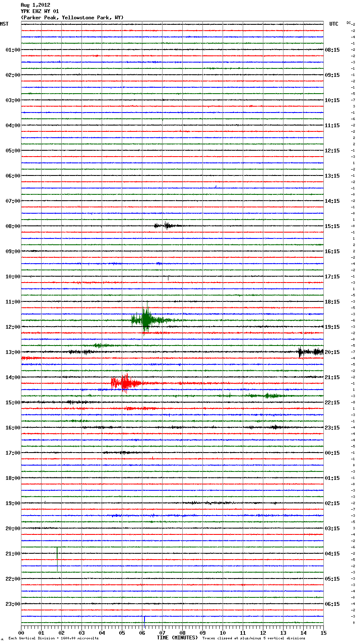Click the 06:15 UTC time label

(332, 604)
